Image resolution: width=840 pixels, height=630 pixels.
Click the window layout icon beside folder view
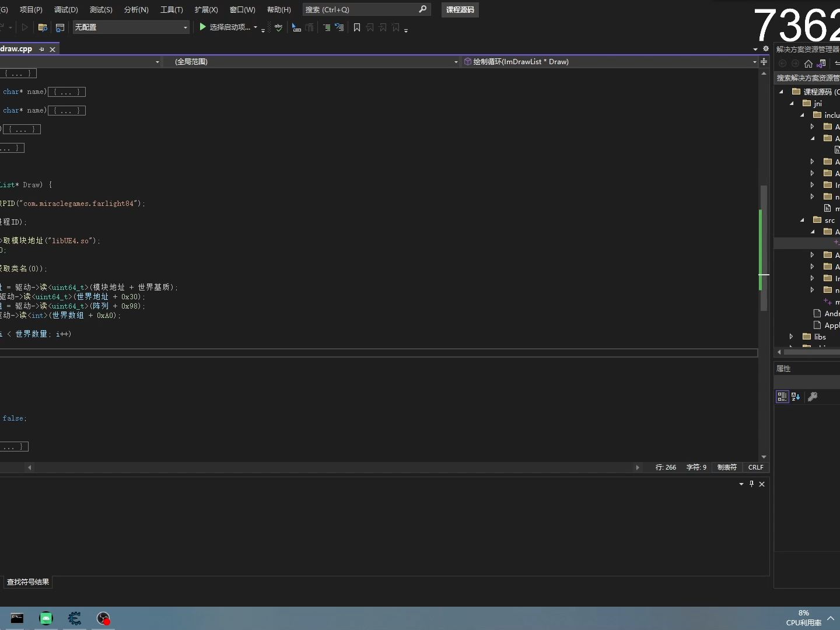(60, 27)
